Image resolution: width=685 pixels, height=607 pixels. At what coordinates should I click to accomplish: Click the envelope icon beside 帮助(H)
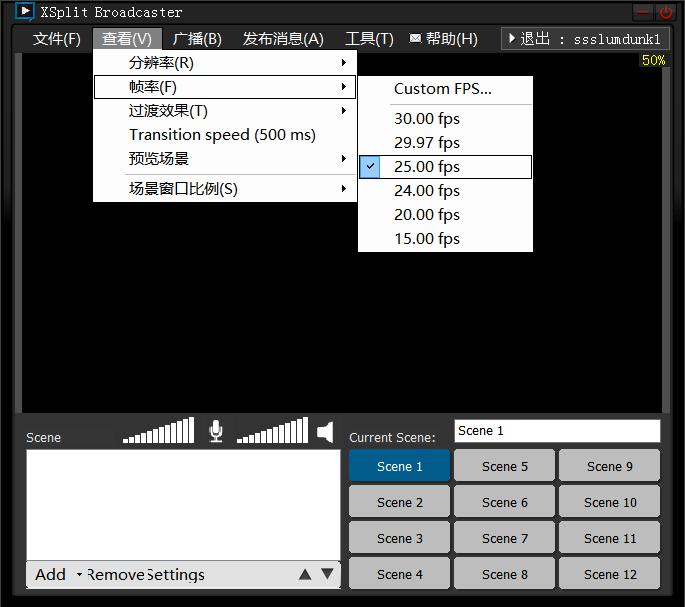(x=415, y=38)
